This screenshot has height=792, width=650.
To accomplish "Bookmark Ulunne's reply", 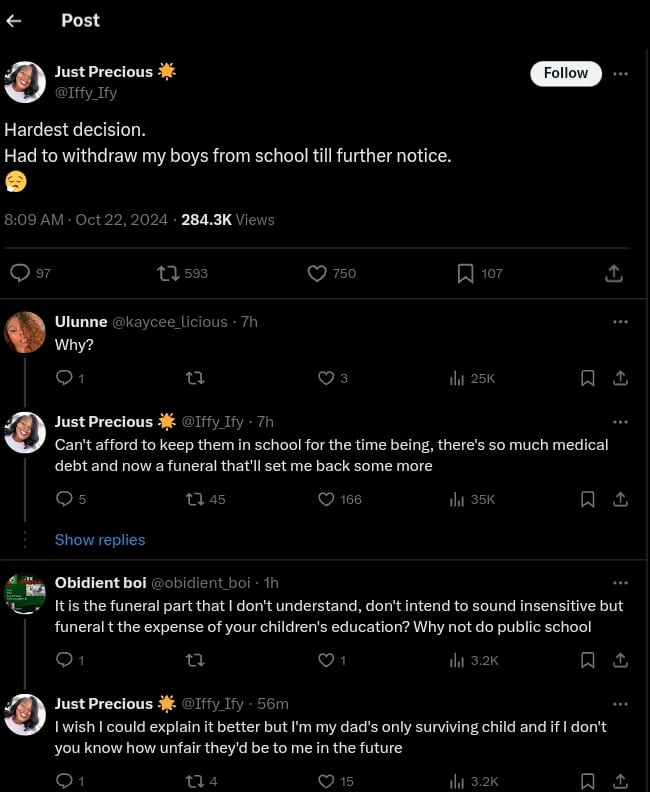I will tap(588, 378).
